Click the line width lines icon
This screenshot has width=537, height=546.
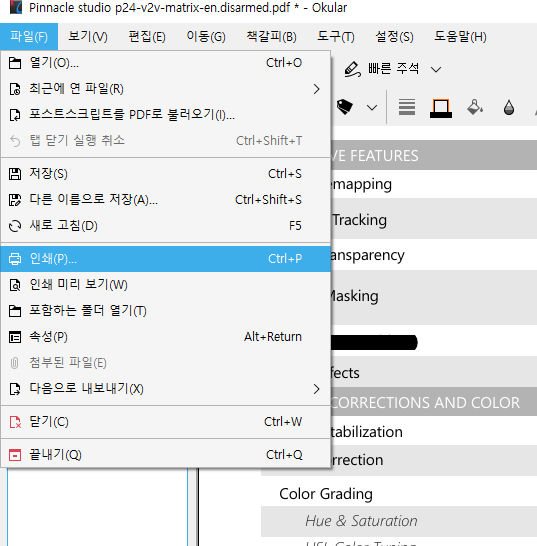[x=407, y=107]
